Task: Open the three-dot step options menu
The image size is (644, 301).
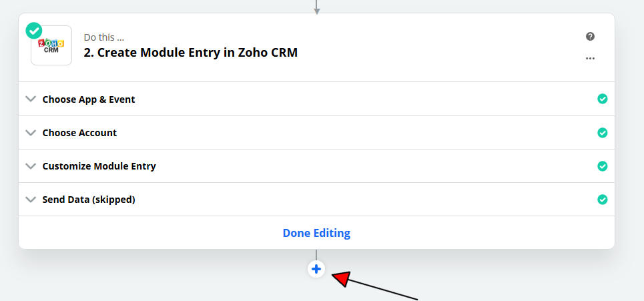Action: tap(590, 59)
